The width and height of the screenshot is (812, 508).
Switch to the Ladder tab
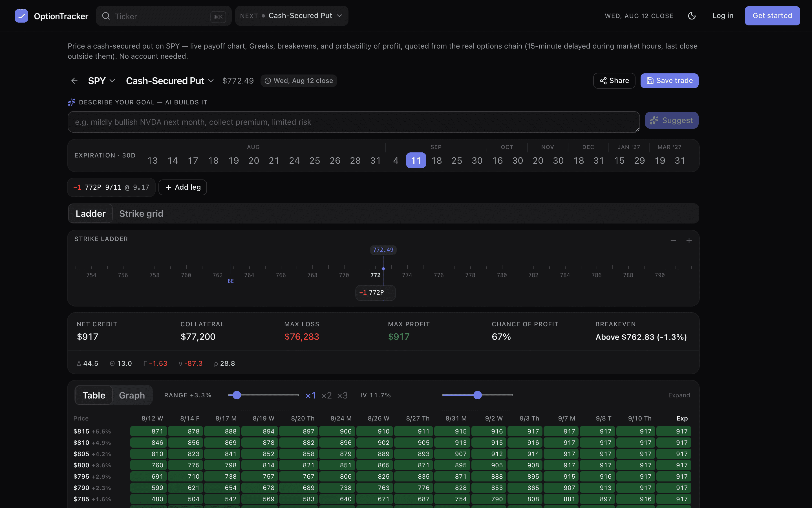tap(91, 213)
